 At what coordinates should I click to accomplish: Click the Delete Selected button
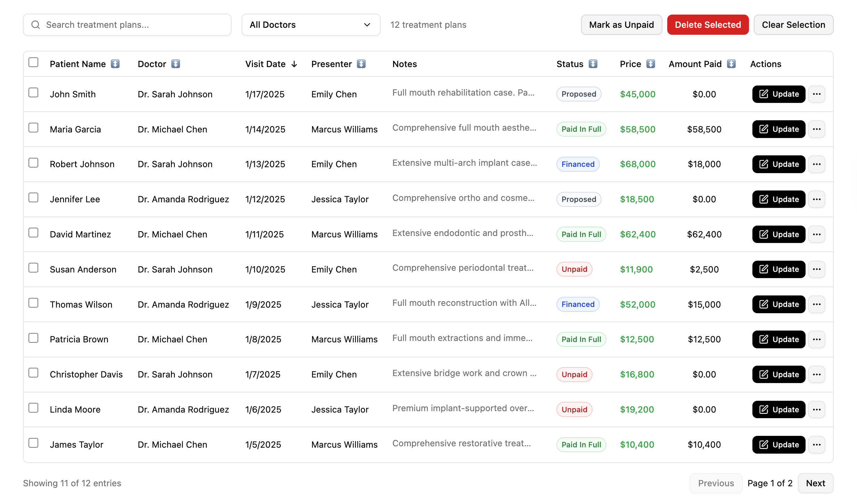coord(708,25)
